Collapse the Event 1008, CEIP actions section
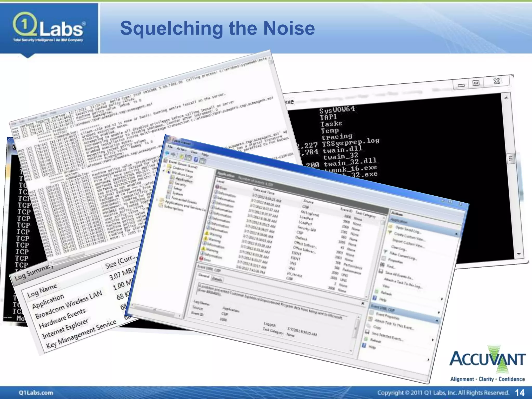The image size is (532, 399). pyautogui.click(x=437, y=321)
